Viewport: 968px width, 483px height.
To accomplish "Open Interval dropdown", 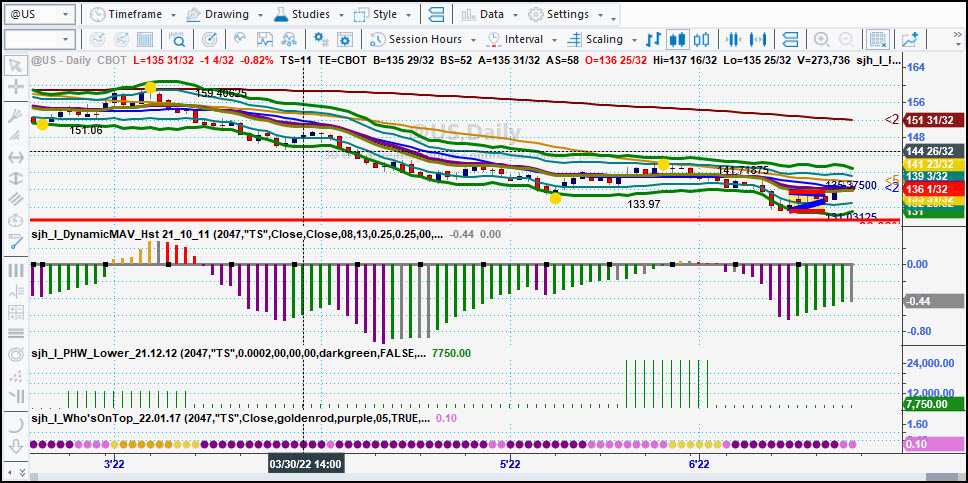I will click(521, 40).
